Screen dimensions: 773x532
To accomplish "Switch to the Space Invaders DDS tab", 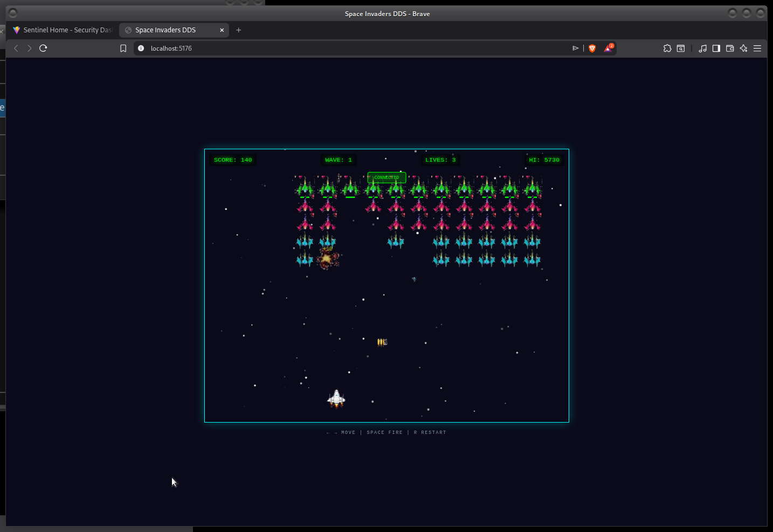I will (167, 30).
